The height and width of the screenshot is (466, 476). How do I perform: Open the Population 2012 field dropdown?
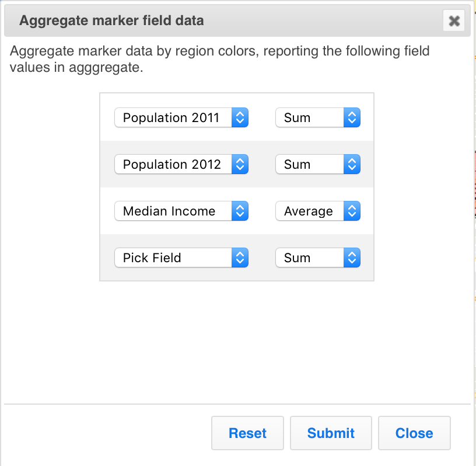point(173,164)
